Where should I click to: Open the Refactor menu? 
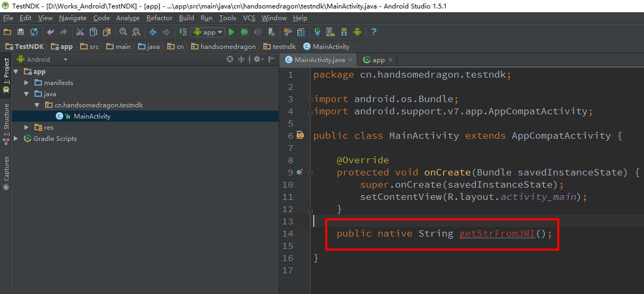coord(159,18)
